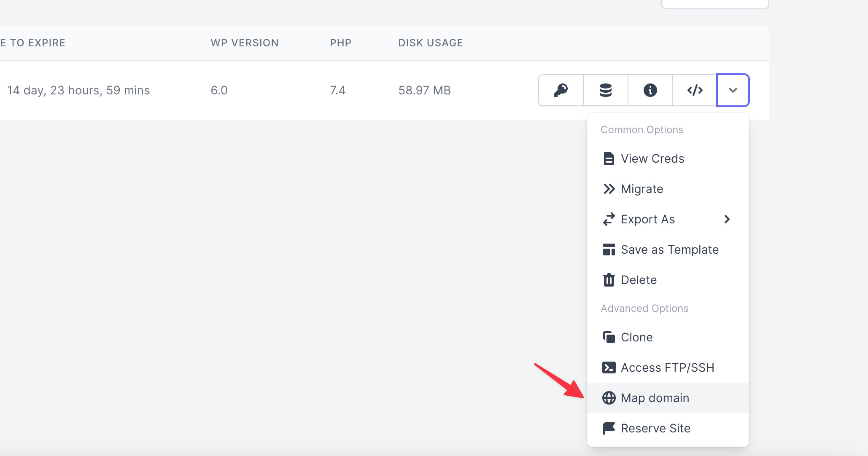Select Clone in Advanced Options
Screen dimensions: 868x456
click(668, 337)
